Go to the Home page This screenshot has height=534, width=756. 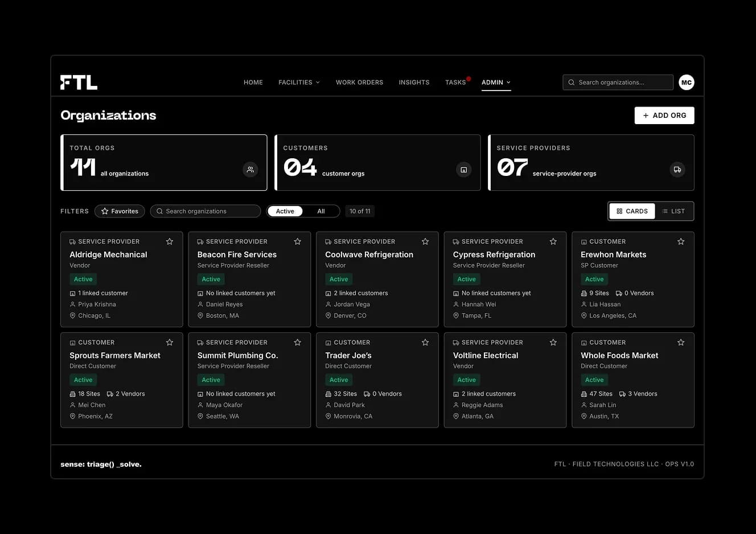[253, 83]
